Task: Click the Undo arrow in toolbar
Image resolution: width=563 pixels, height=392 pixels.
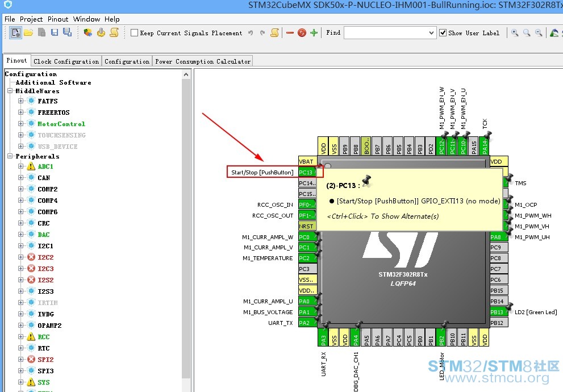Action: coord(251,33)
